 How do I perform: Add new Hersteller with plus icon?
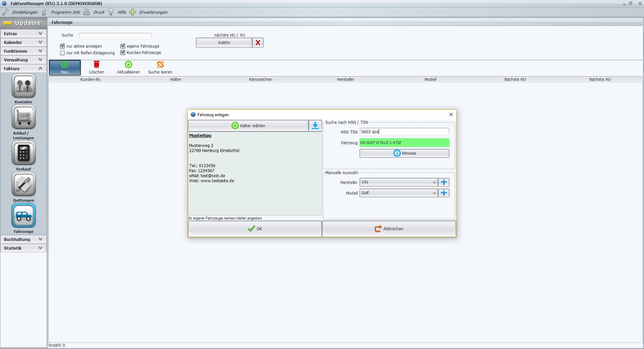pos(444,182)
